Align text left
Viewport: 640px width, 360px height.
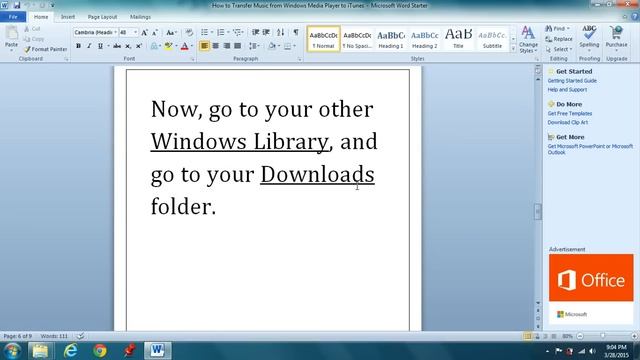(x=204, y=46)
